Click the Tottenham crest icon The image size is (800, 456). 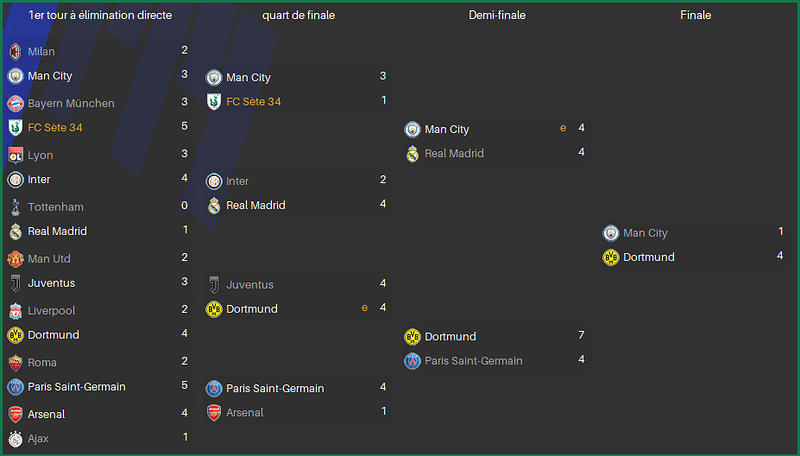click(x=15, y=207)
